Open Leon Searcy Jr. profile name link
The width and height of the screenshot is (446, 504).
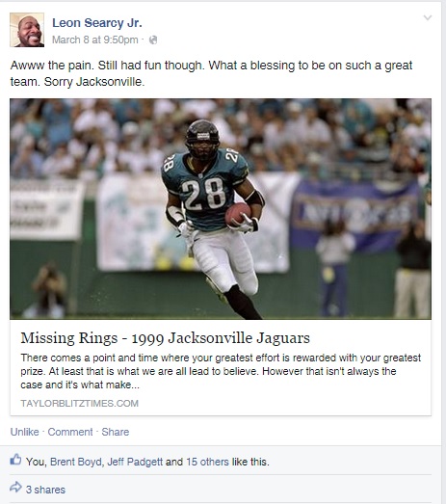point(97,23)
